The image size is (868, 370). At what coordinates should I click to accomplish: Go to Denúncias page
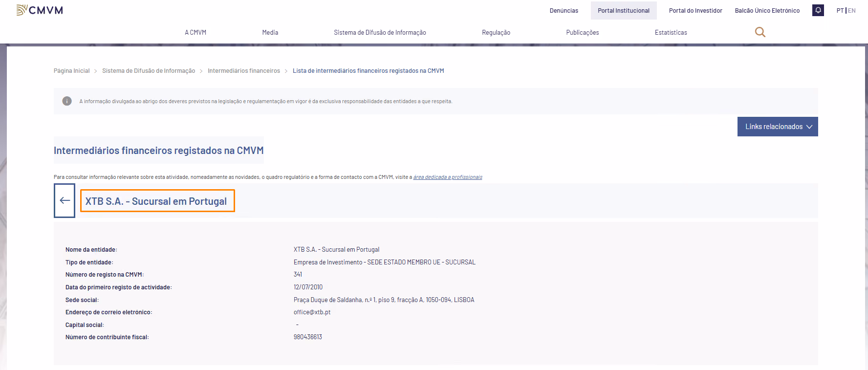[x=564, y=11]
